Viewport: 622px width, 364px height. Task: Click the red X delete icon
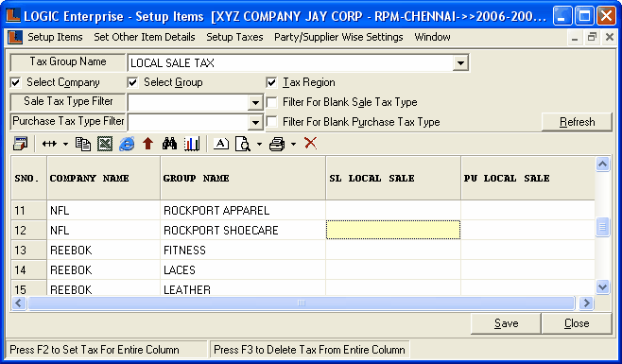(x=310, y=143)
